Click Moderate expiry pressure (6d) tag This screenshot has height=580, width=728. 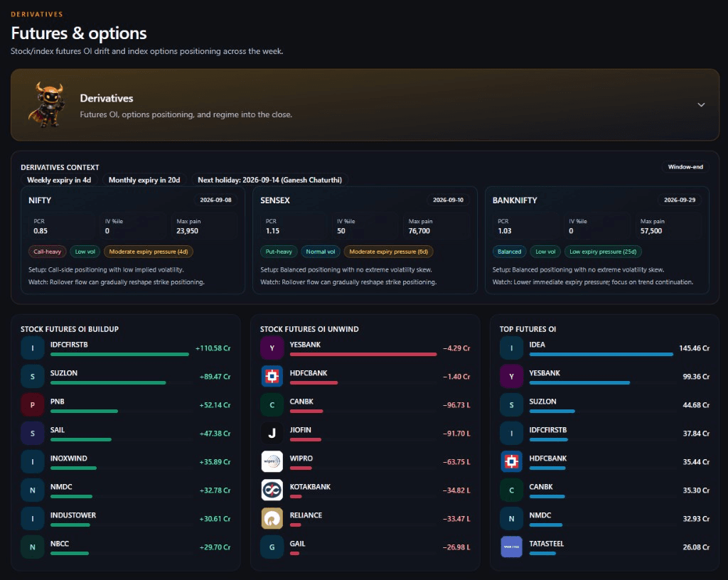tap(389, 252)
